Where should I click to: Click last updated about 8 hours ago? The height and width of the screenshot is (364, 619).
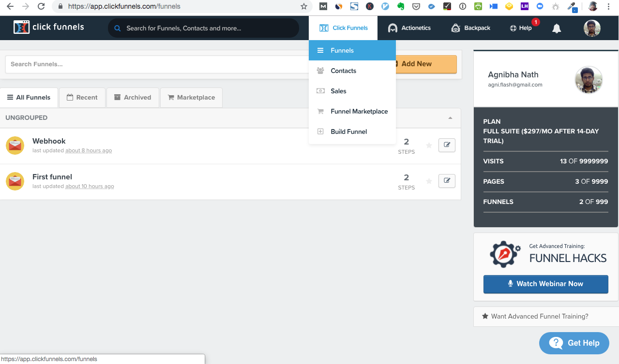(x=72, y=150)
